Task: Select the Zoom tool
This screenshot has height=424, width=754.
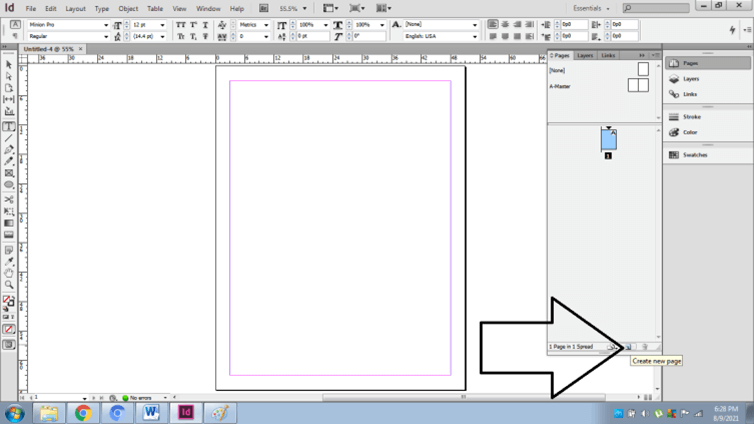Action: pos(9,285)
